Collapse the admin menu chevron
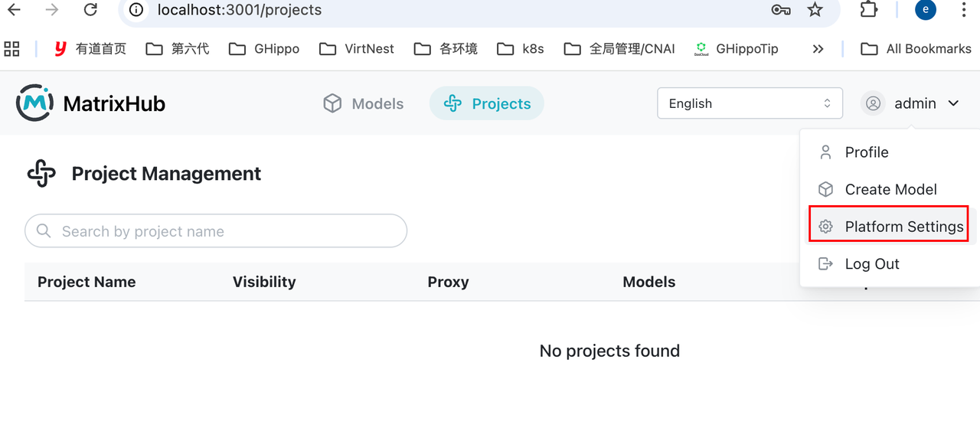The height and width of the screenshot is (438, 980). (x=953, y=103)
